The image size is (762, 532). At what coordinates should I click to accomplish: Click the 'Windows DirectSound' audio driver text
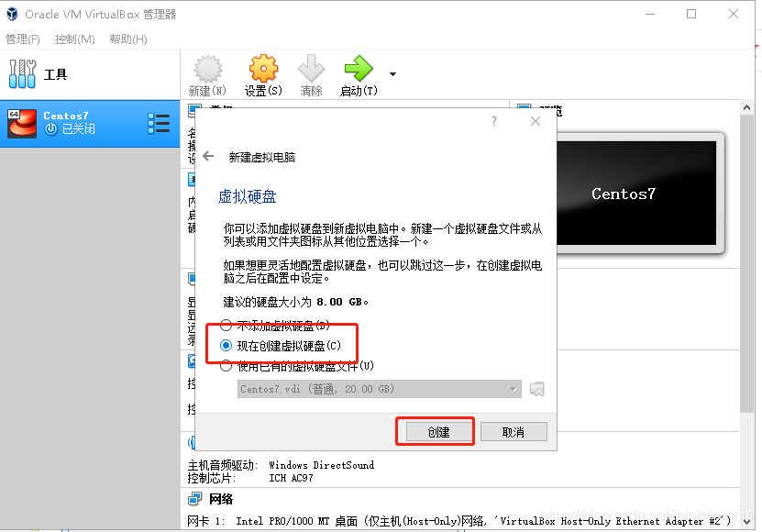(322, 465)
